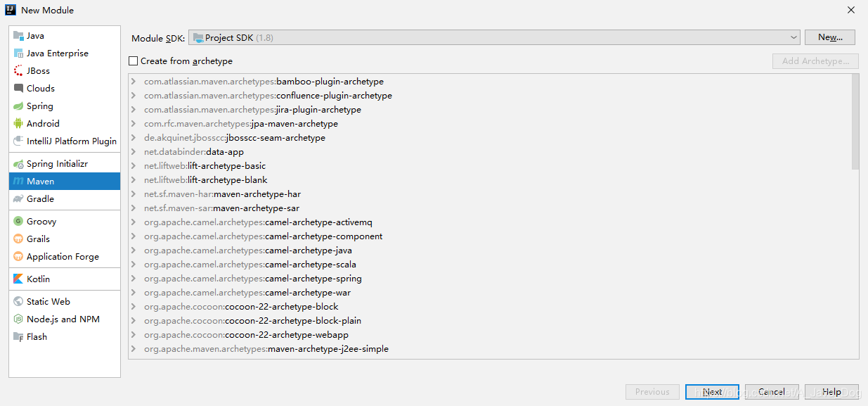The height and width of the screenshot is (406, 868).
Task: Click the archetype list vertical scrollbar
Action: pos(855,122)
